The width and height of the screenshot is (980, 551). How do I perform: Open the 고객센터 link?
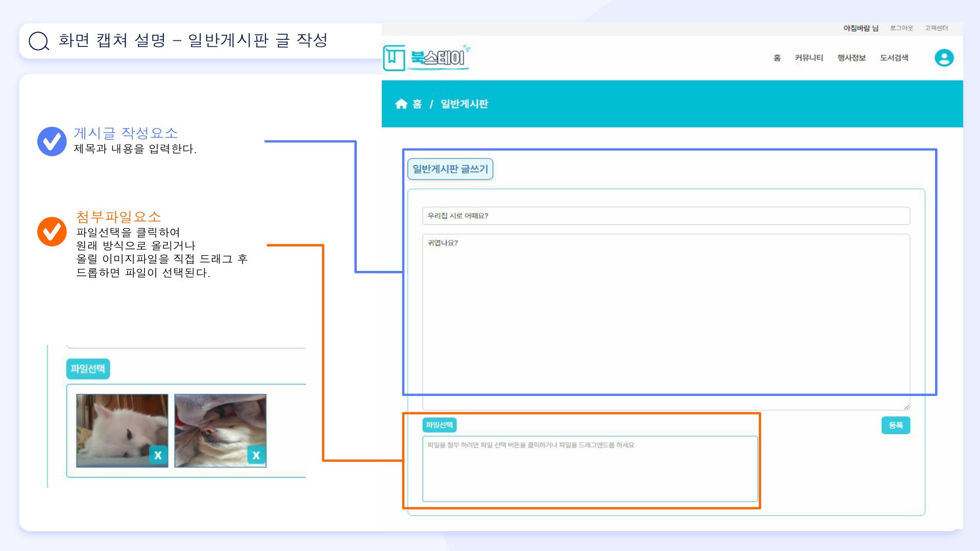[x=936, y=28]
